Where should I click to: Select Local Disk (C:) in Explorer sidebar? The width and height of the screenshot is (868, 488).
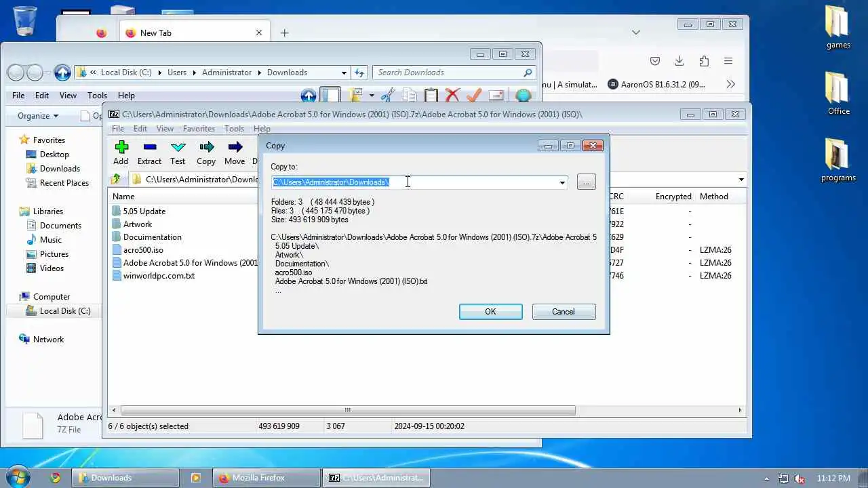coord(64,311)
